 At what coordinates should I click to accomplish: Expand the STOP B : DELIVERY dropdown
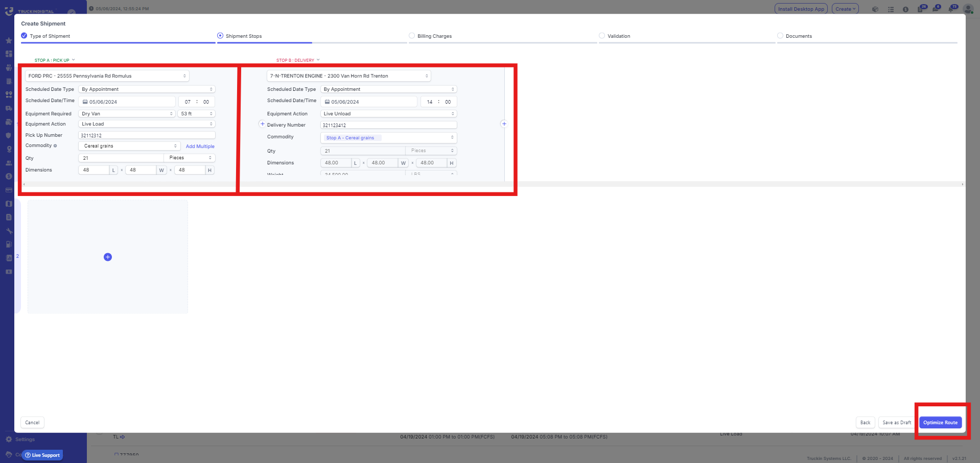click(x=298, y=60)
